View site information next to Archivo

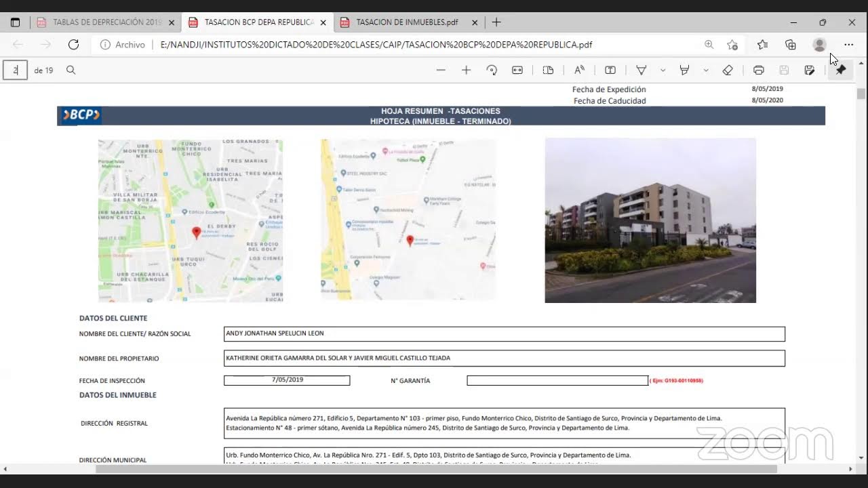(105, 45)
